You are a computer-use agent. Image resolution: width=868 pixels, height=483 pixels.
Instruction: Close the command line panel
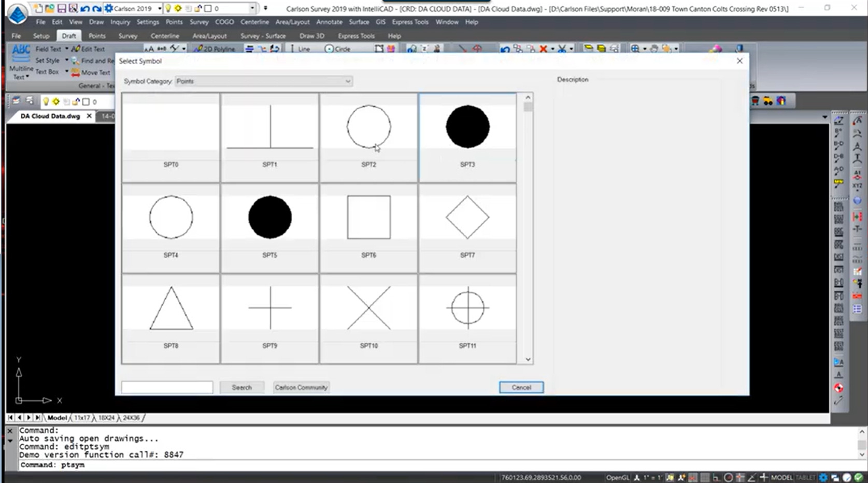click(x=10, y=431)
